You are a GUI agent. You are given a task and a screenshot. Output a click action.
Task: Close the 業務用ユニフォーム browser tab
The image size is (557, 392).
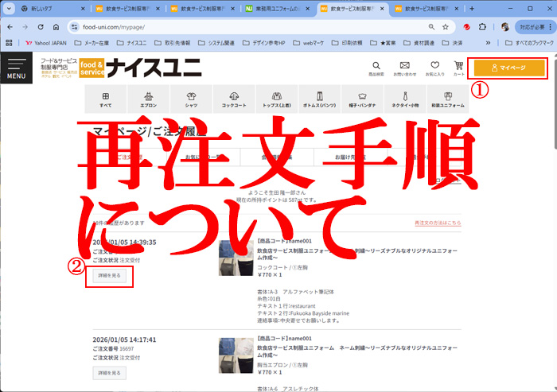pos(308,9)
